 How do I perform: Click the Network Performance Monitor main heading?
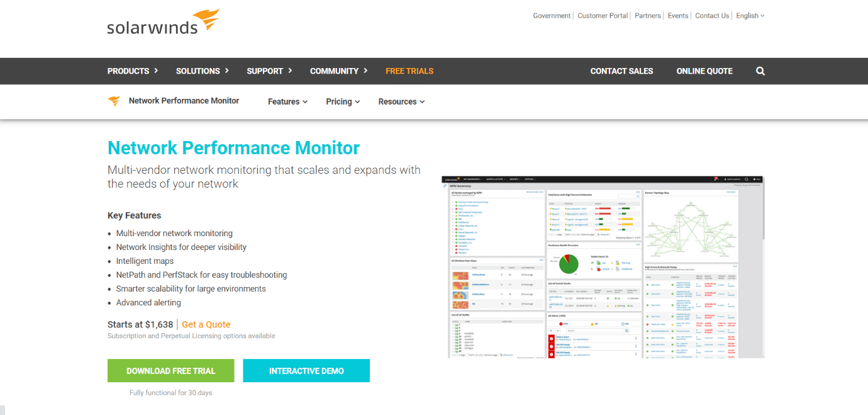(233, 148)
